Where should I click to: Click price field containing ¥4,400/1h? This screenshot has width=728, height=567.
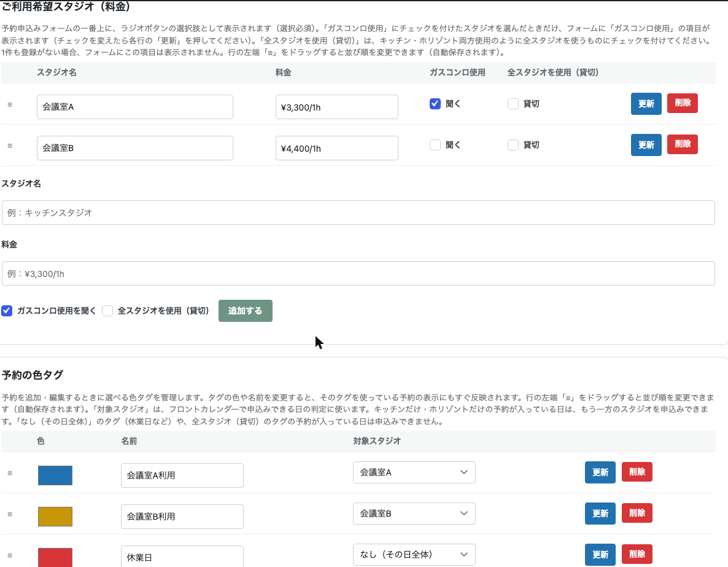tap(336, 148)
